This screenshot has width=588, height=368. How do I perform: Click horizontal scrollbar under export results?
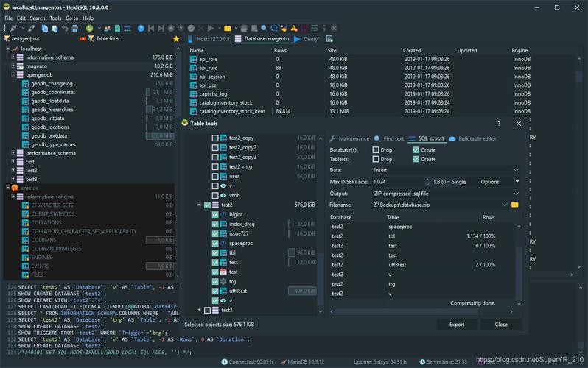pos(421,311)
